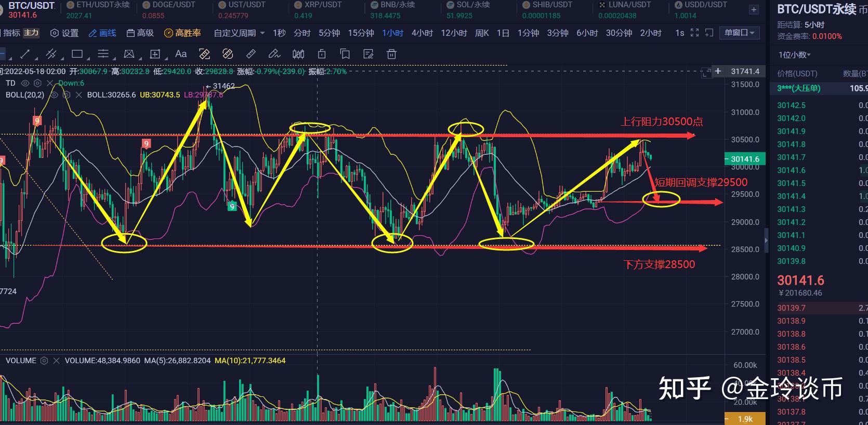Open the drawing notes edit icon
The image size is (868, 425).
click(x=369, y=54)
